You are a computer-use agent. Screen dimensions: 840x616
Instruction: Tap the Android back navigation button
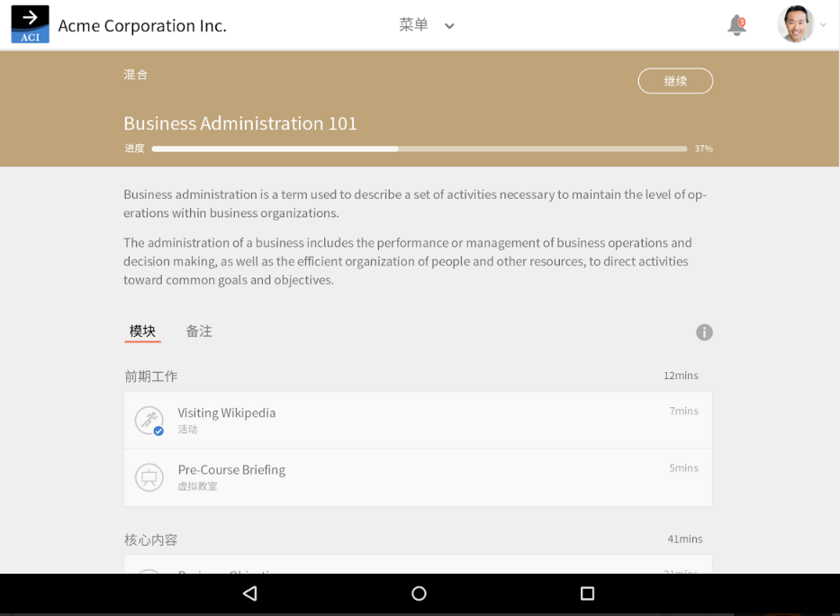249,593
